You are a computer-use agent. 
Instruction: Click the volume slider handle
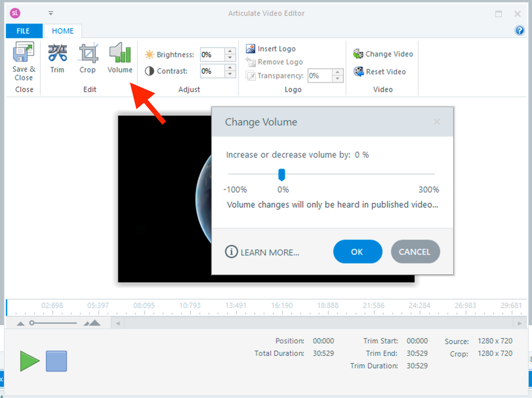[281, 174]
